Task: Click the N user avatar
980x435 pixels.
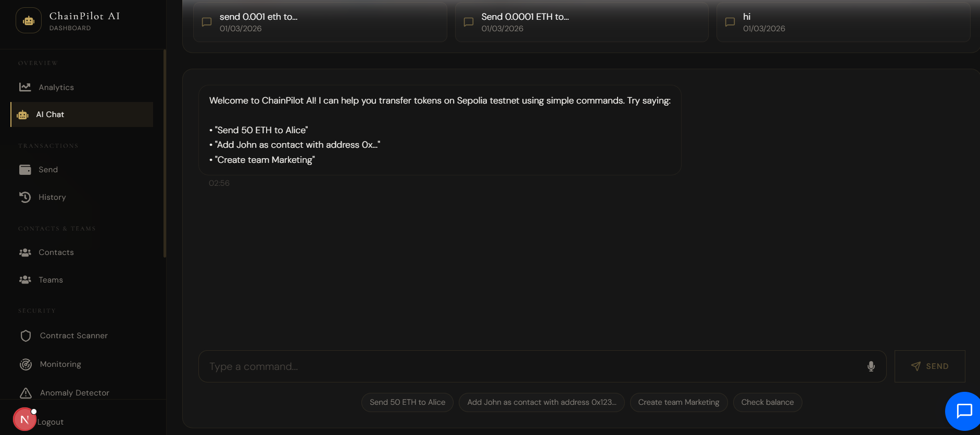Action: 24,419
